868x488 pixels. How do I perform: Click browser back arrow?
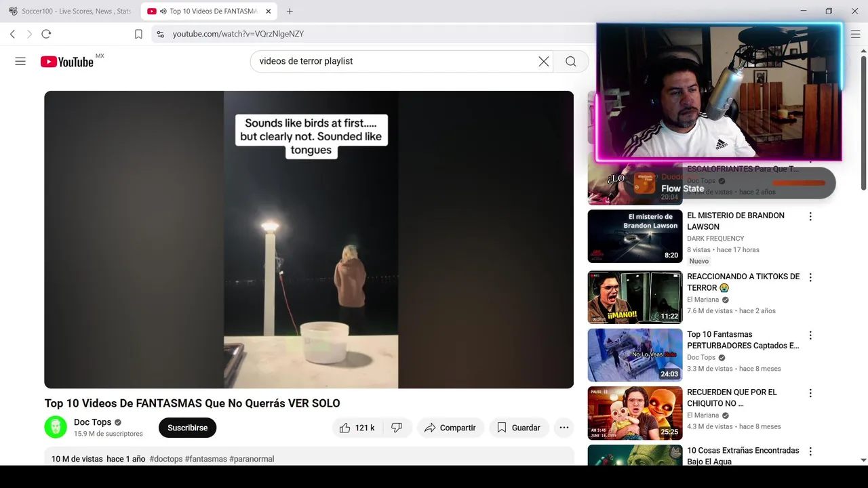point(12,34)
